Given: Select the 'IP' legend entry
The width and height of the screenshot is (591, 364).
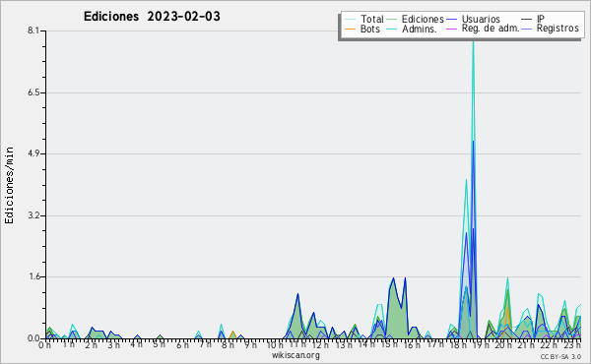Looking at the screenshot, I should (x=541, y=19).
